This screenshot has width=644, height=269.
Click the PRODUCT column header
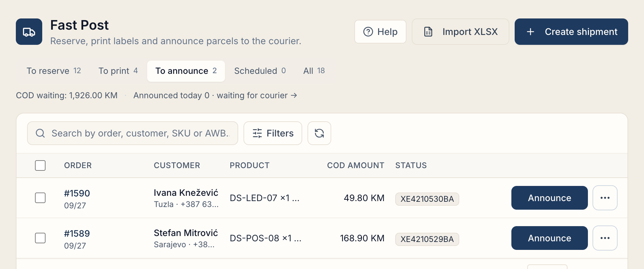click(250, 165)
